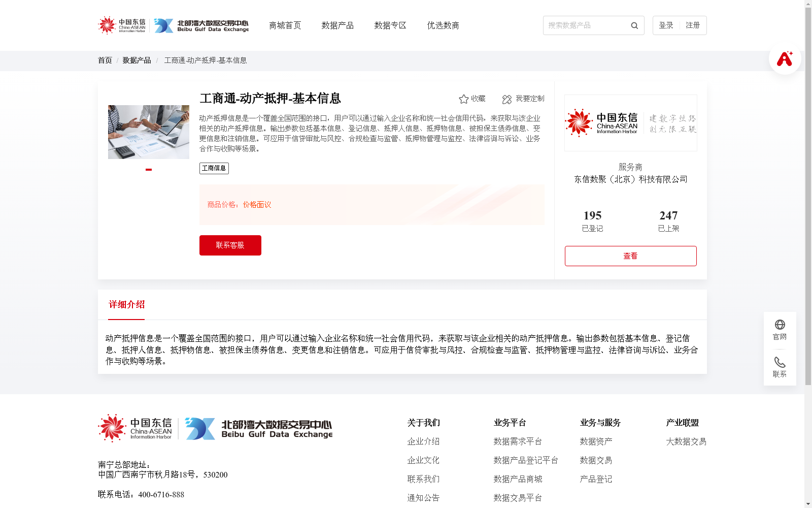Click the 登录 link
The height and width of the screenshot is (508, 812).
(666, 25)
